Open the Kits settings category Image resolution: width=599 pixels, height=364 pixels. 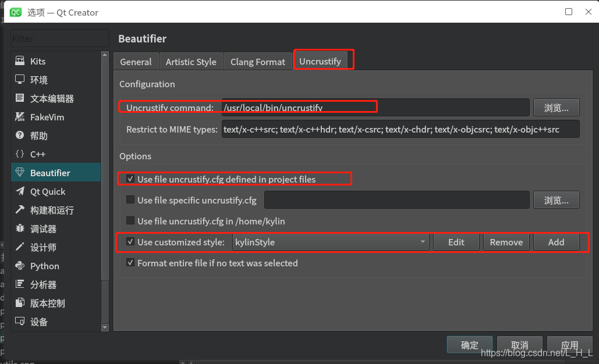(x=56, y=61)
